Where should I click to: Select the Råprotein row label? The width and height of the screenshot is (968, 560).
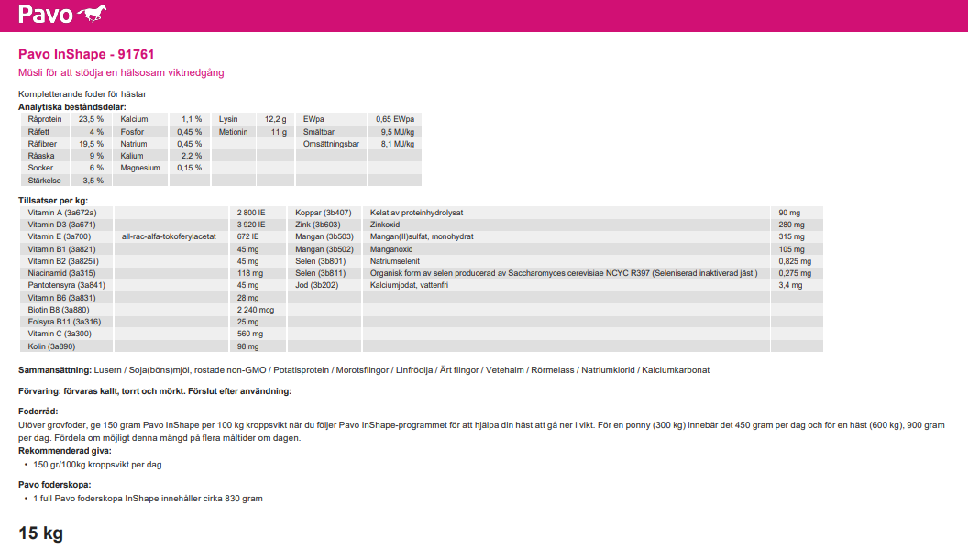point(45,120)
